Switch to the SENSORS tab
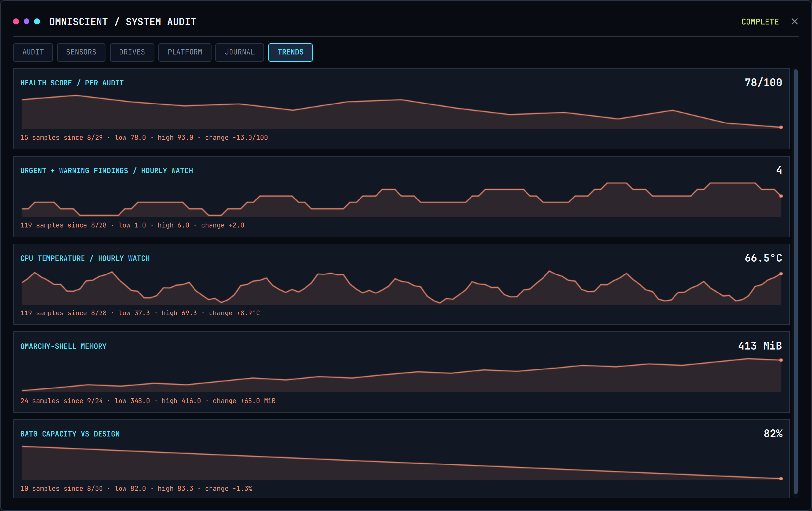 point(81,52)
